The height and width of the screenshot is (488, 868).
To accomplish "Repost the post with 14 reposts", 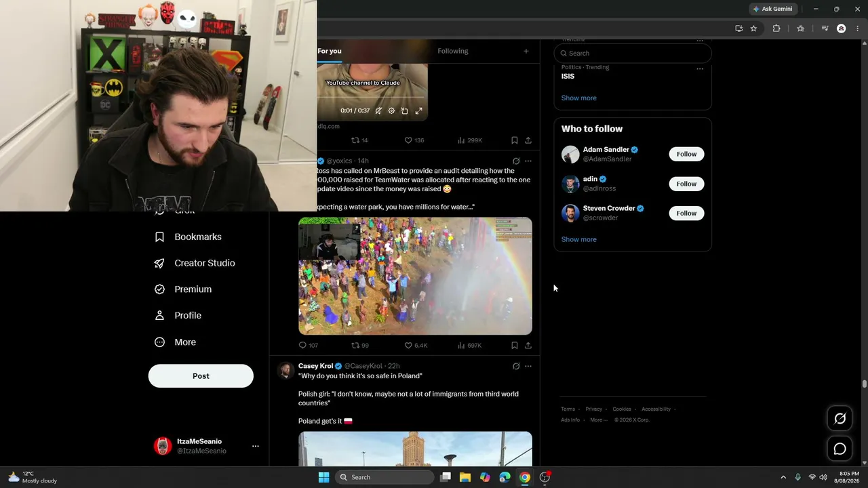I will point(359,140).
